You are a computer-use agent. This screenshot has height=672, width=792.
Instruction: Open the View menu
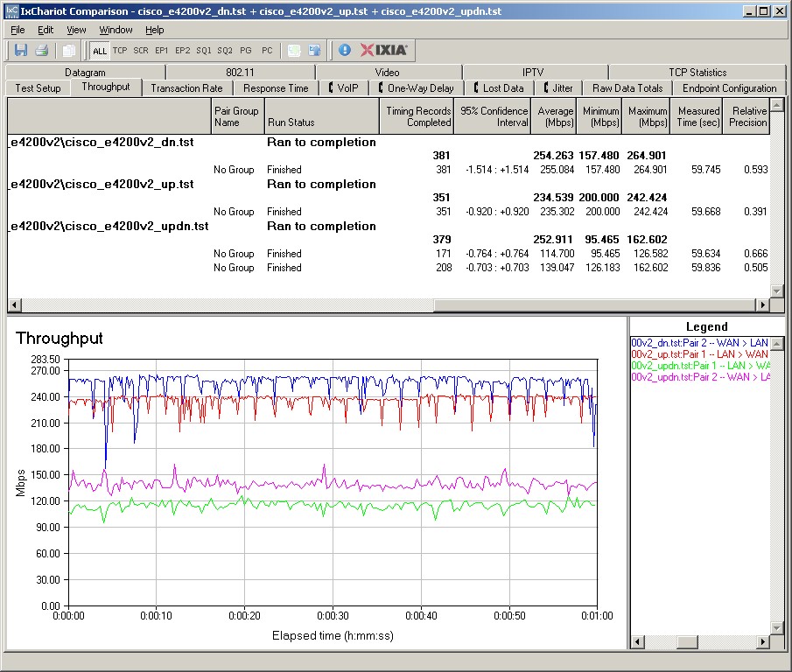tap(76, 30)
